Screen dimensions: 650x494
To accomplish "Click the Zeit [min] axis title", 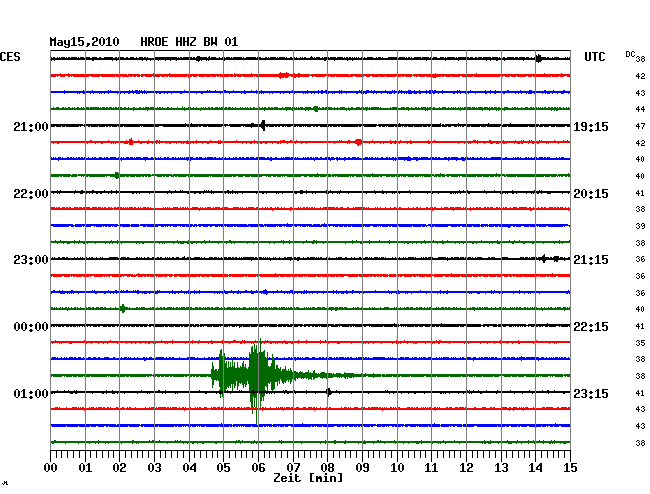I will pyautogui.click(x=308, y=478).
